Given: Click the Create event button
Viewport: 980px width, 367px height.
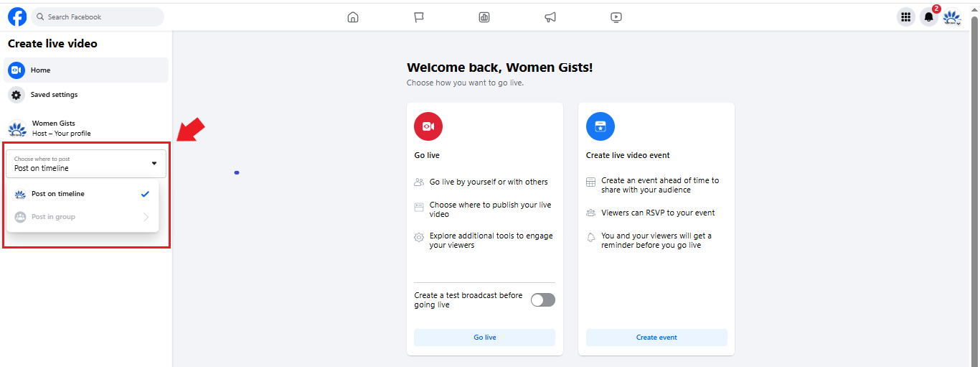Looking at the screenshot, I should pyautogui.click(x=656, y=338).
